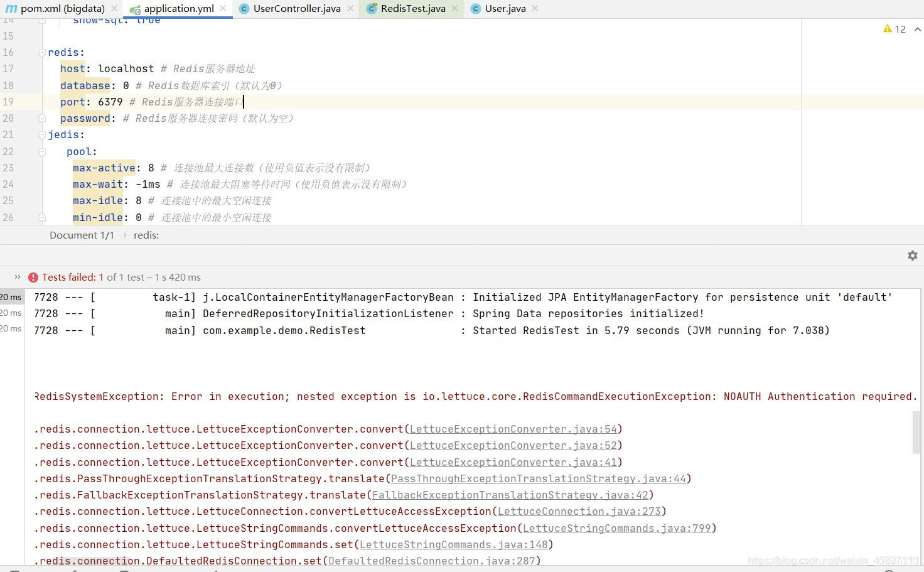Image resolution: width=924 pixels, height=572 pixels.
Task: Close the pom.xml (bigdata) tab
Action: coord(114,9)
